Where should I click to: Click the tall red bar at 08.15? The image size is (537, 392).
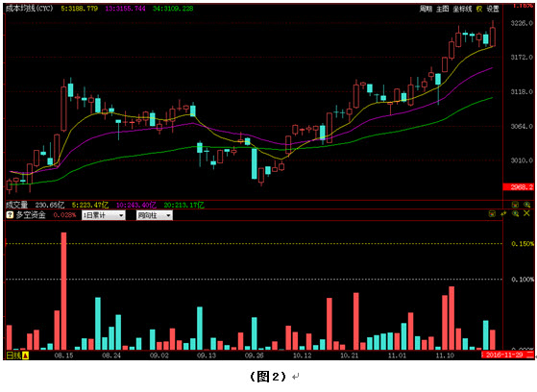coord(63,291)
